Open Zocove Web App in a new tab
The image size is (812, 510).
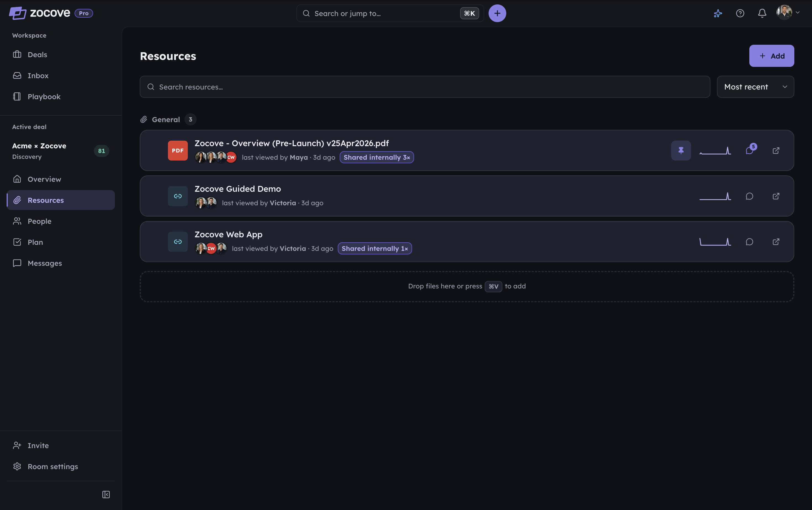(x=776, y=242)
